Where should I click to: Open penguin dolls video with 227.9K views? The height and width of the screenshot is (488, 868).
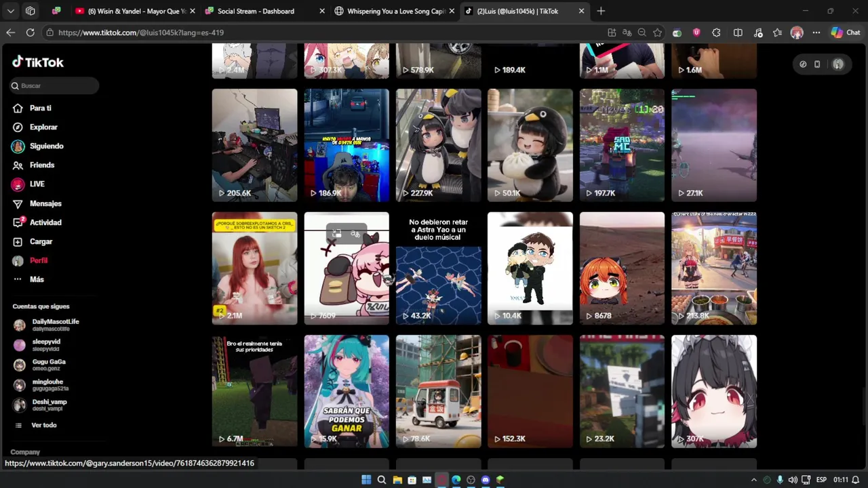[438, 145]
